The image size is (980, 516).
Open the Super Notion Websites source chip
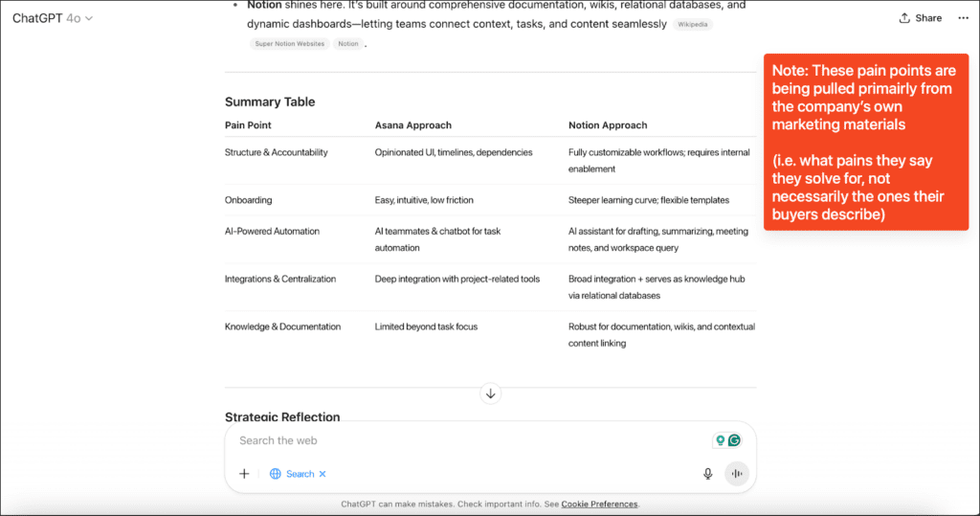289,44
